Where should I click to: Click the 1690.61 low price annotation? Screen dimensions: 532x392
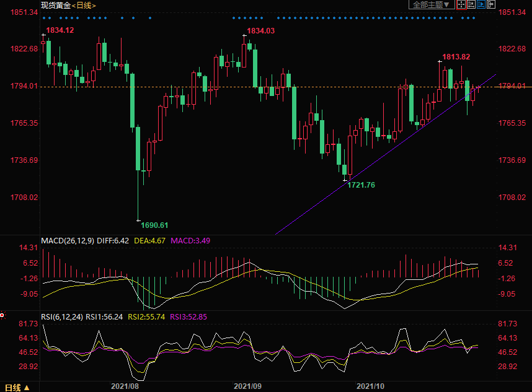pos(154,225)
